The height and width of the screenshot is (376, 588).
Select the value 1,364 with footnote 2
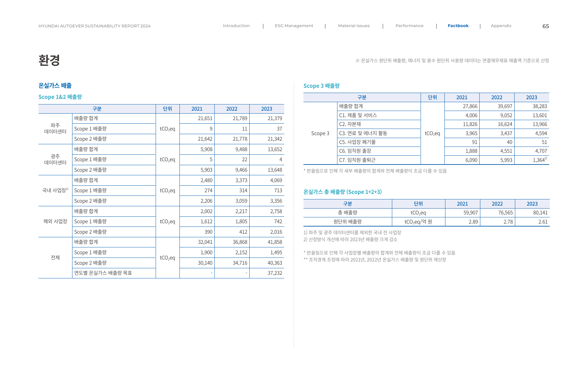[x=540, y=160]
